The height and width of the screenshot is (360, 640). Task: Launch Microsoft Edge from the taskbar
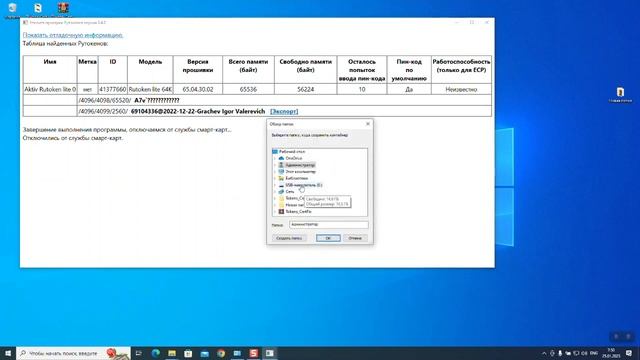(x=156, y=353)
